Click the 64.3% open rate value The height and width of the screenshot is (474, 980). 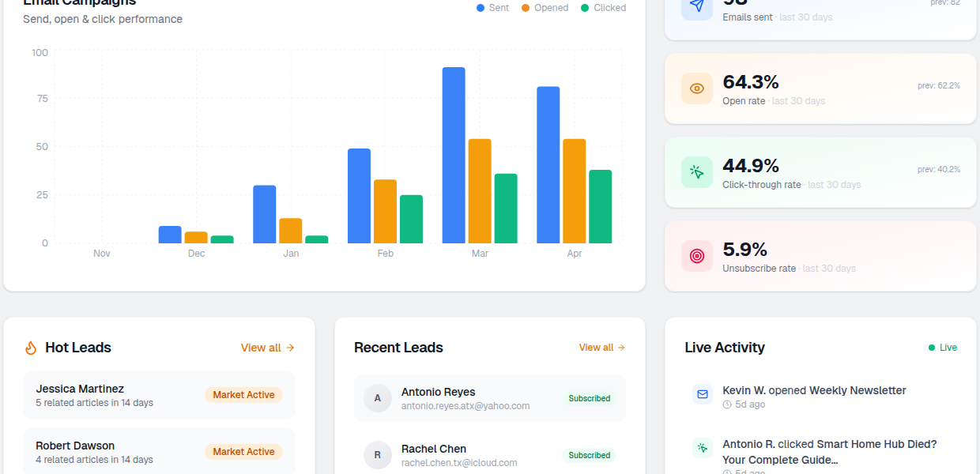point(751,82)
